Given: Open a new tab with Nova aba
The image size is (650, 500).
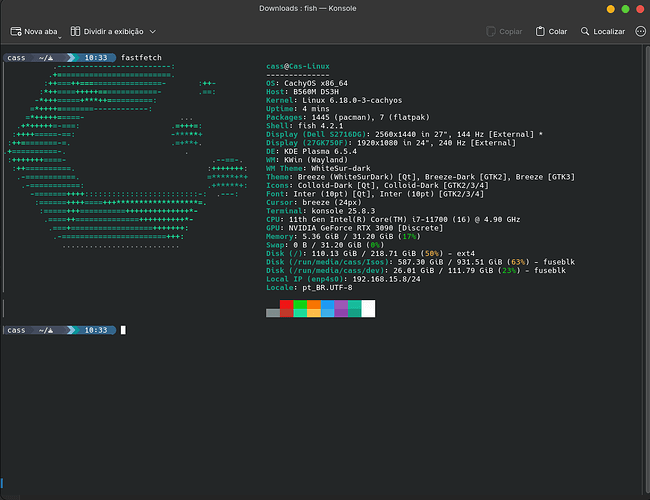Looking at the screenshot, I should click(x=34, y=31).
